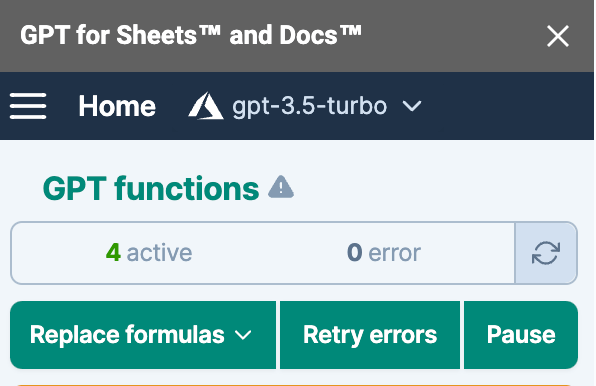
Task: Click the Replace formulas button
Action: tap(143, 335)
